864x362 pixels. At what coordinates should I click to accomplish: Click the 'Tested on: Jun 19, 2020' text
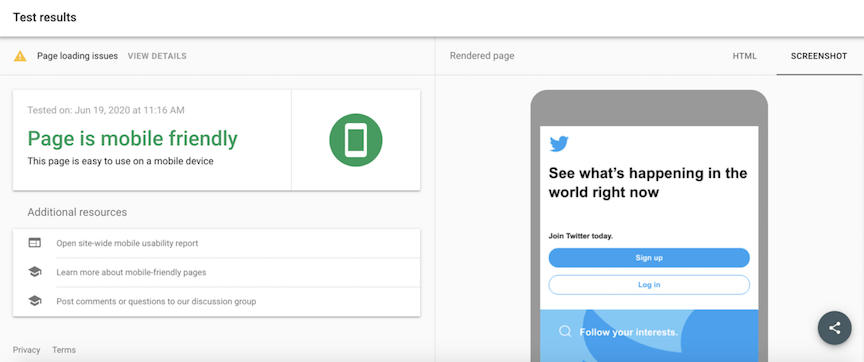point(106,110)
